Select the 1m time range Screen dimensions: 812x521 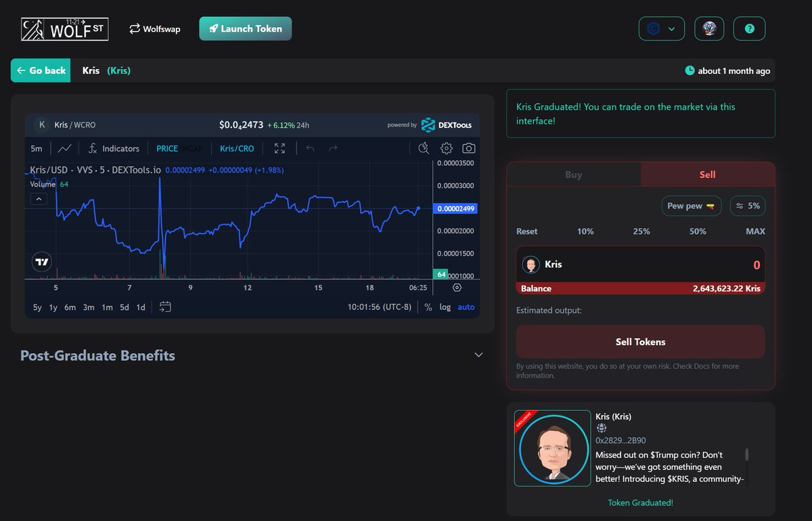click(x=107, y=307)
